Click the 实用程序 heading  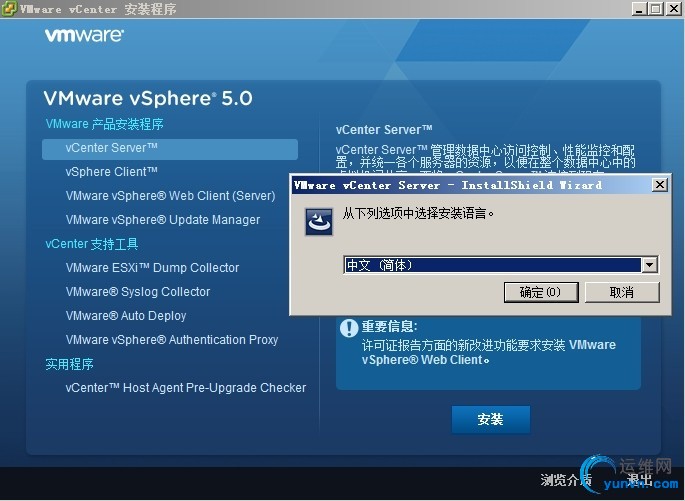[x=69, y=364]
